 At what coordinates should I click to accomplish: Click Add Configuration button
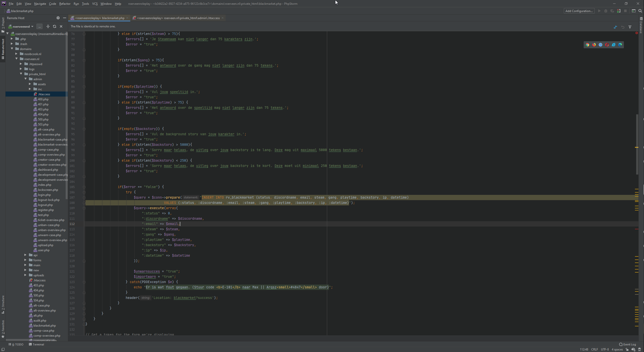(x=579, y=11)
